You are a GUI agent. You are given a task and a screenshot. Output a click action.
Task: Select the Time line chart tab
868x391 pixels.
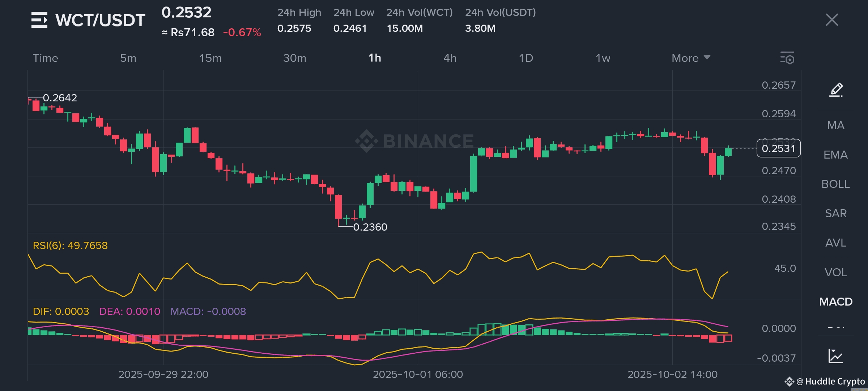click(45, 58)
